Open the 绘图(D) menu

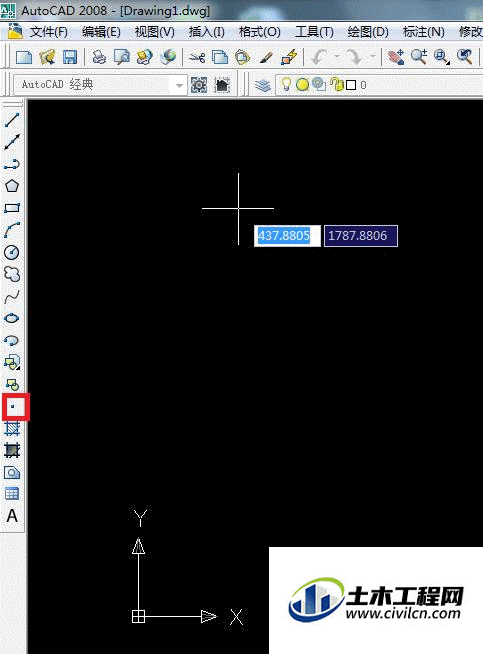click(x=368, y=32)
